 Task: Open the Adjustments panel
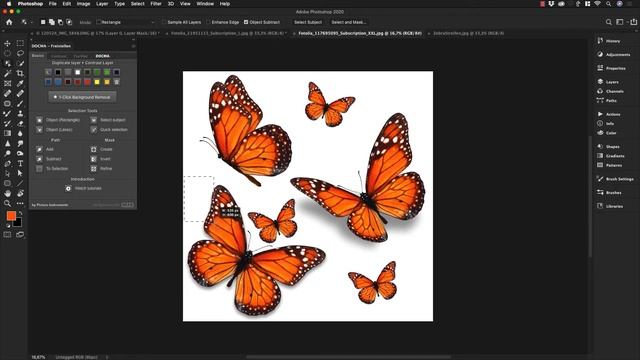pyautogui.click(x=614, y=54)
